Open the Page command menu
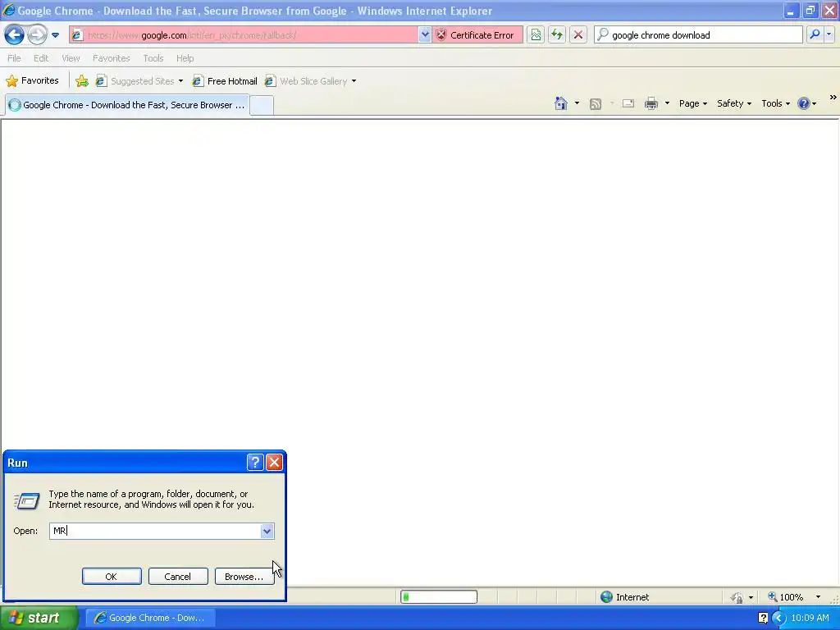Image resolution: width=840 pixels, height=630 pixels. tap(692, 103)
